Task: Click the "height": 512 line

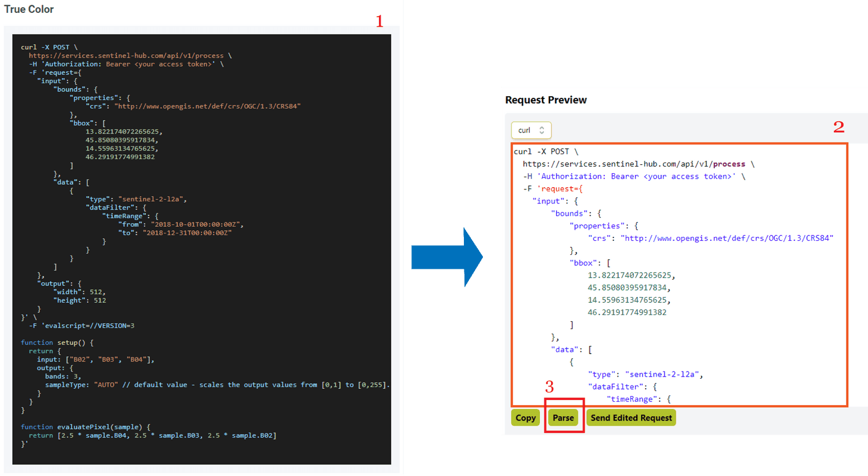Action: tap(79, 300)
